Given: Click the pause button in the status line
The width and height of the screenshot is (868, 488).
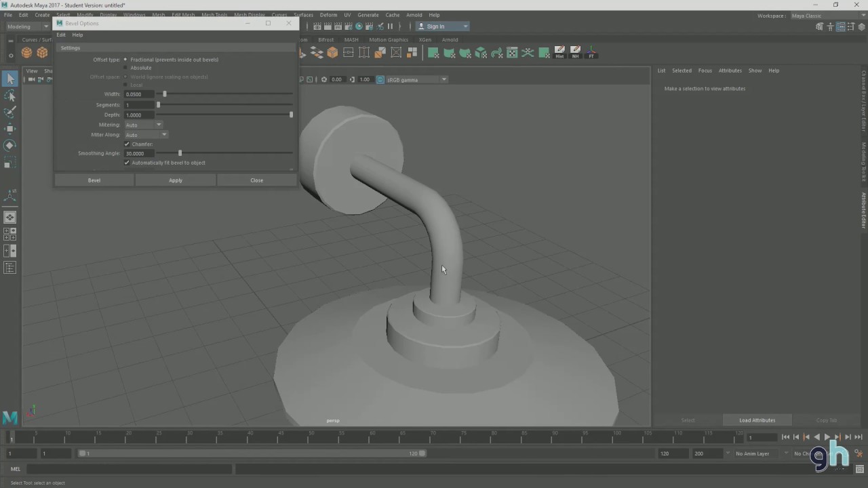Looking at the screenshot, I should pos(390,26).
